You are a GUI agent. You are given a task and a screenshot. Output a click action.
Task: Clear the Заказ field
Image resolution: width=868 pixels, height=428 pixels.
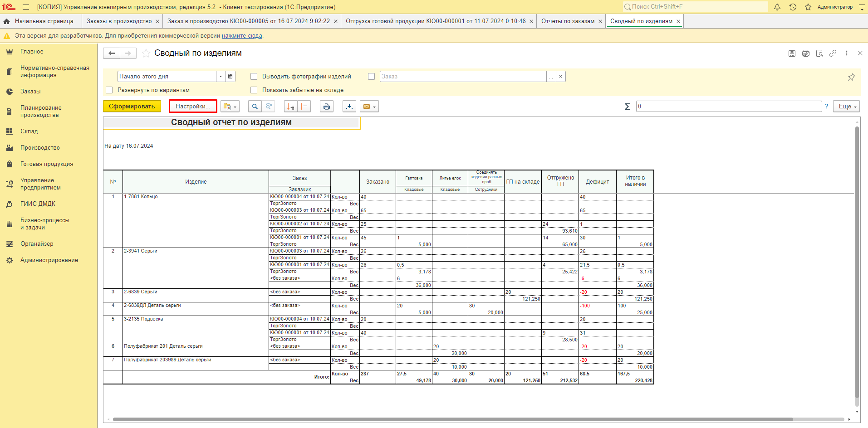coord(561,77)
